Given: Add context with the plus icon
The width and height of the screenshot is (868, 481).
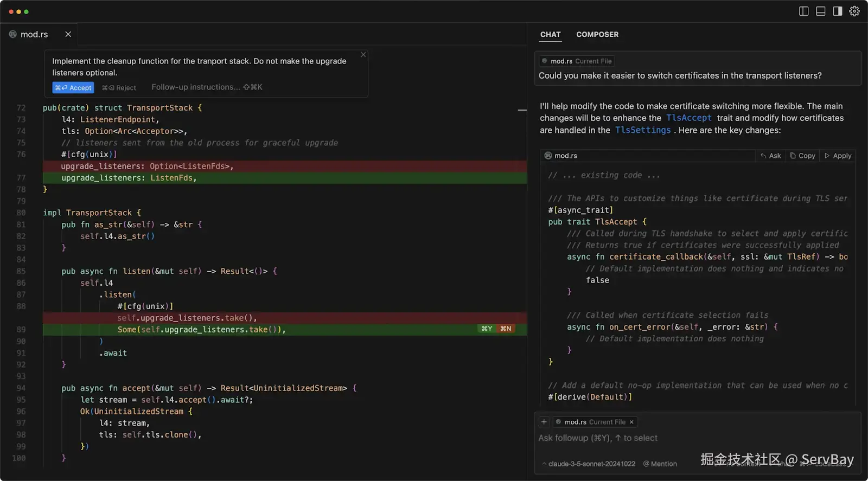Looking at the screenshot, I should tap(544, 422).
